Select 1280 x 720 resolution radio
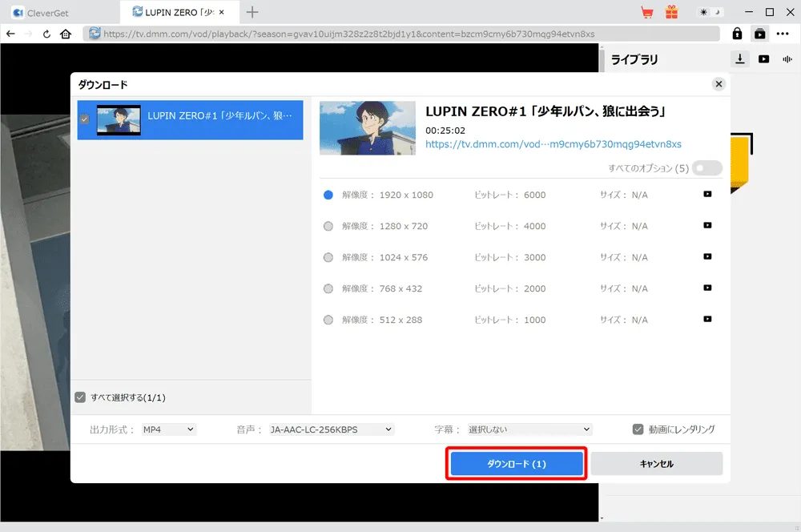This screenshot has height=532, width=801. point(328,226)
